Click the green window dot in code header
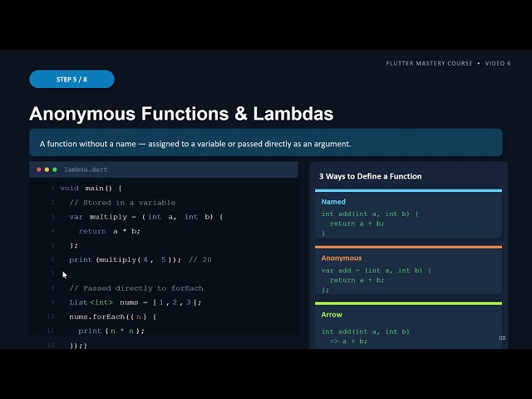The image size is (532, 399). [55, 170]
